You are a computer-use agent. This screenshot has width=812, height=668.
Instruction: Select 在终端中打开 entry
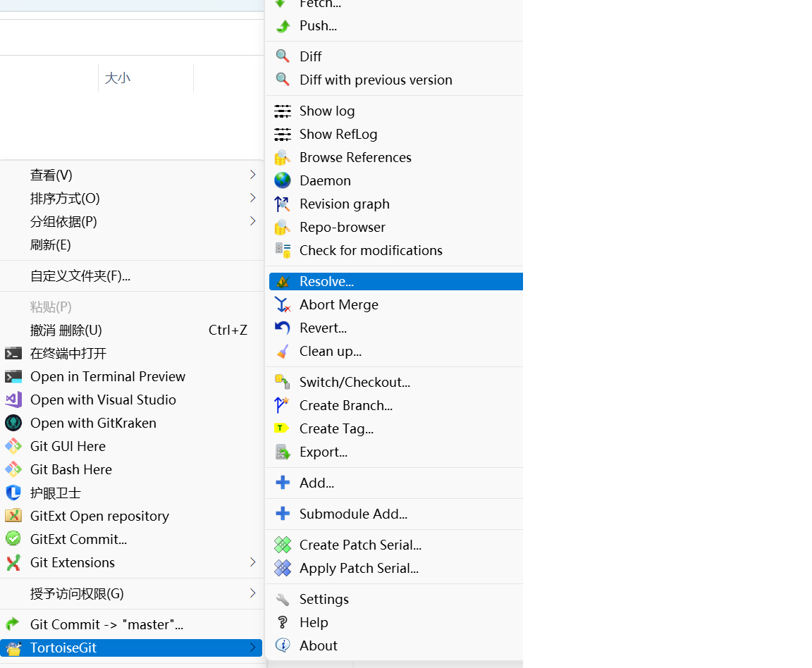pos(132,354)
